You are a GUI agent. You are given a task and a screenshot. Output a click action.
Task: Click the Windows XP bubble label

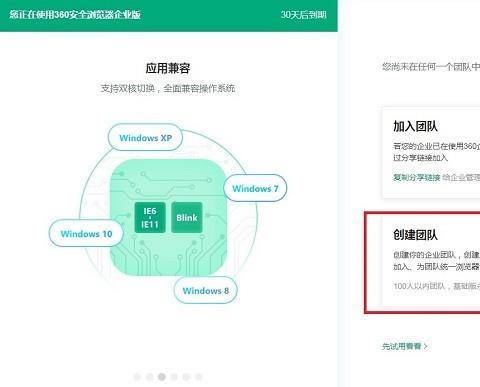point(145,138)
